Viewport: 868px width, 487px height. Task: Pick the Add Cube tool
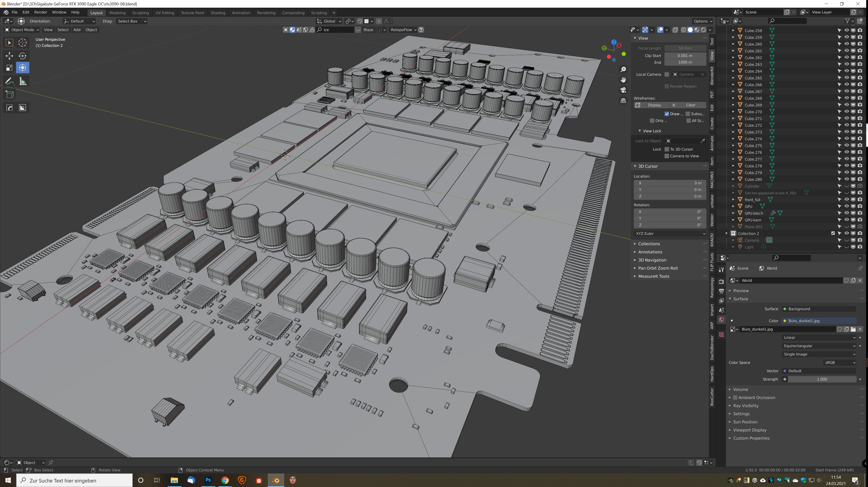click(x=9, y=95)
